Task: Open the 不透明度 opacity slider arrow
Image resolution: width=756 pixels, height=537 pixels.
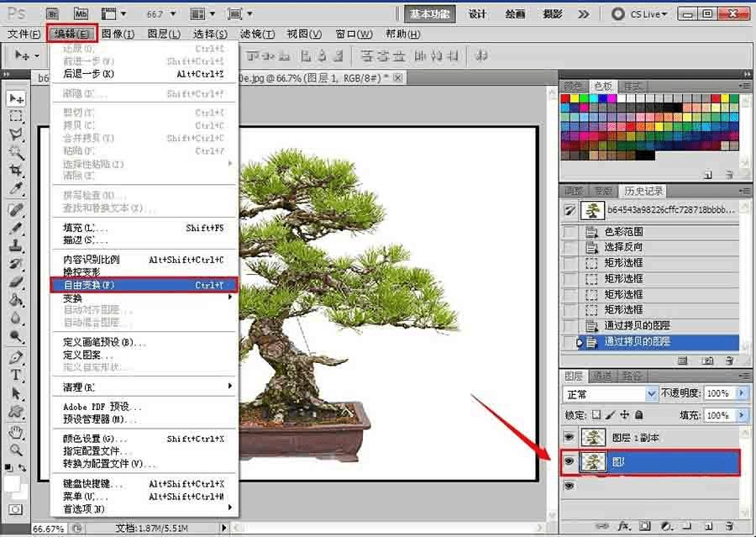Action: tap(742, 393)
